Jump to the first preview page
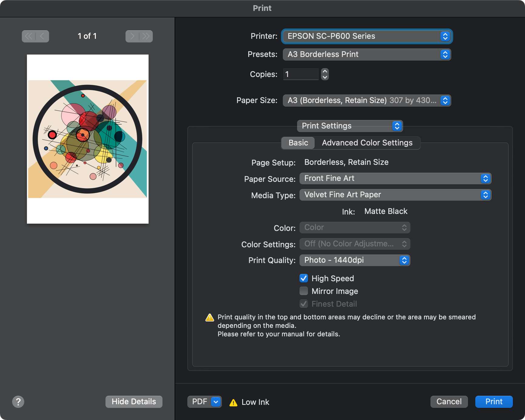The image size is (525, 420). point(28,36)
